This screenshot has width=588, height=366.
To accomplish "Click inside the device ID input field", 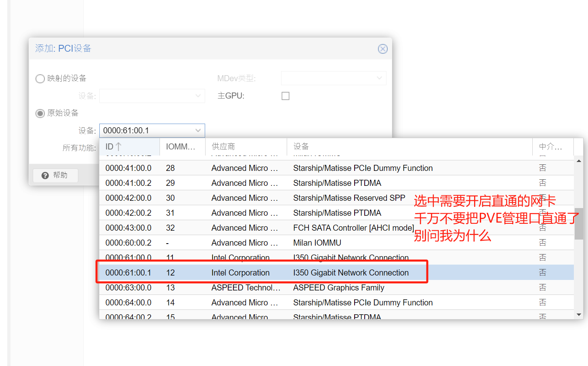I will [x=145, y=130].
